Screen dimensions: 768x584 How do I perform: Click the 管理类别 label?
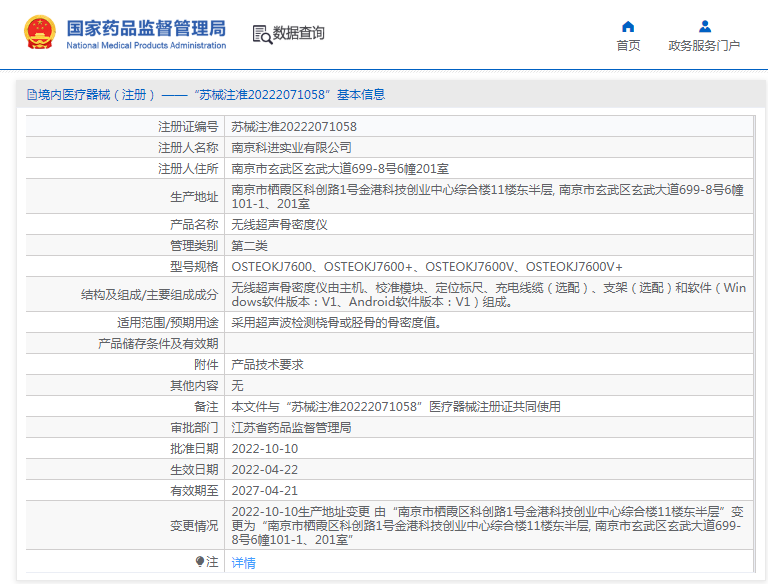click(x=194, y=246)
